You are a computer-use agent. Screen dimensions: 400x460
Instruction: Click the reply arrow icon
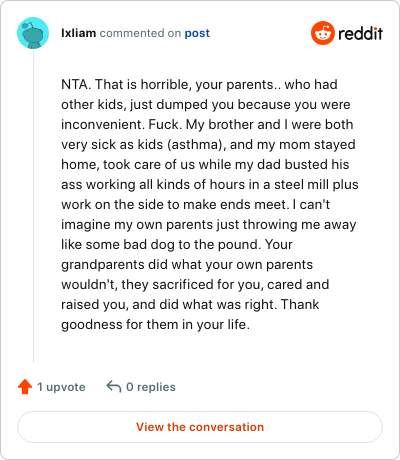pyautogui.click(x=113, y=387)
